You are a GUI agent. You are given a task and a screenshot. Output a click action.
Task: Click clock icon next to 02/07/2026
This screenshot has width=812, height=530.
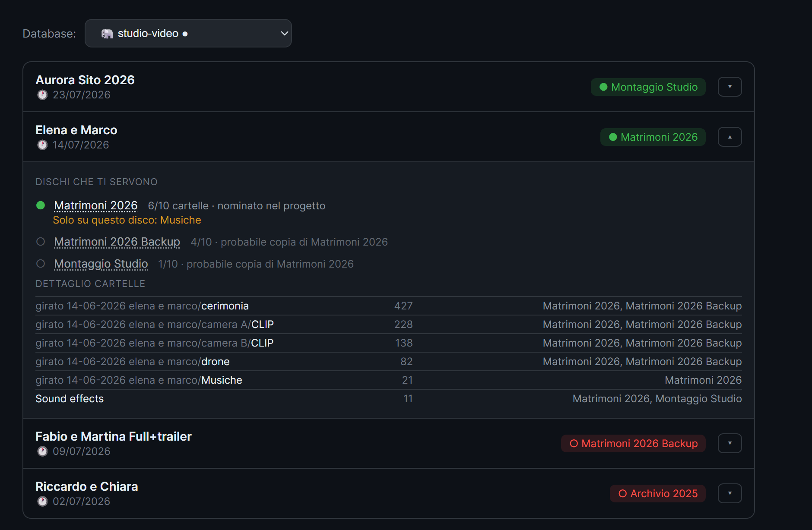tap(42, 502)
